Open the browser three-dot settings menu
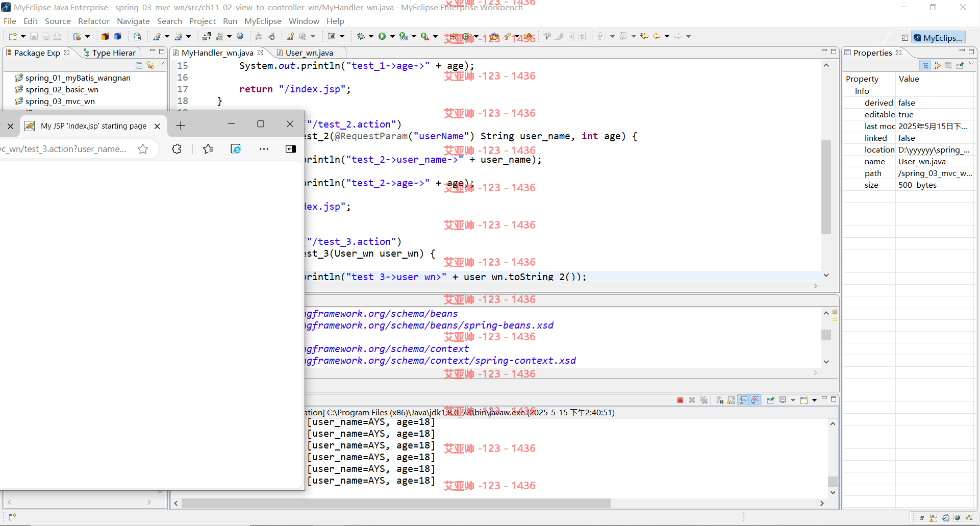This screenshot has width=980, height=526. pyautogui.click(x=264, y=149)
